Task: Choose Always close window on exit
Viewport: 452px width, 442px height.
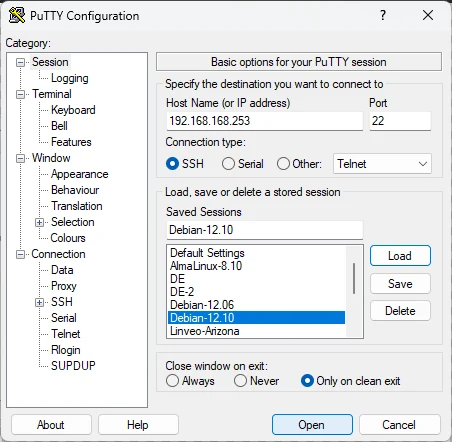Action: click(x=172, y=381)
